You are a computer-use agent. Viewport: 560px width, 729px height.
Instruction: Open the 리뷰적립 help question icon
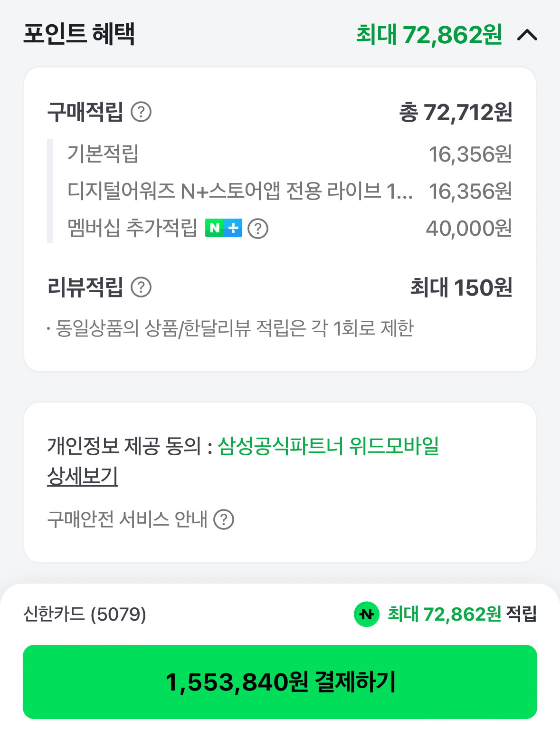[141, 287]
